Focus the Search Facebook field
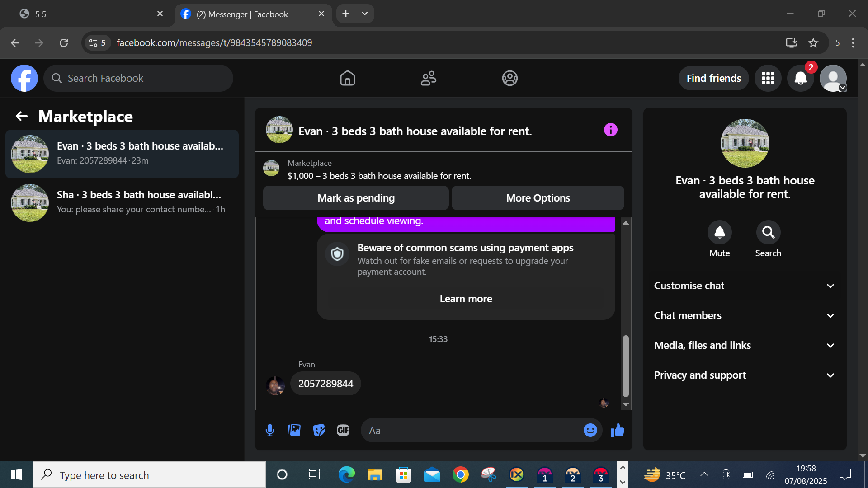868x488 pixels. coord(138,78)
